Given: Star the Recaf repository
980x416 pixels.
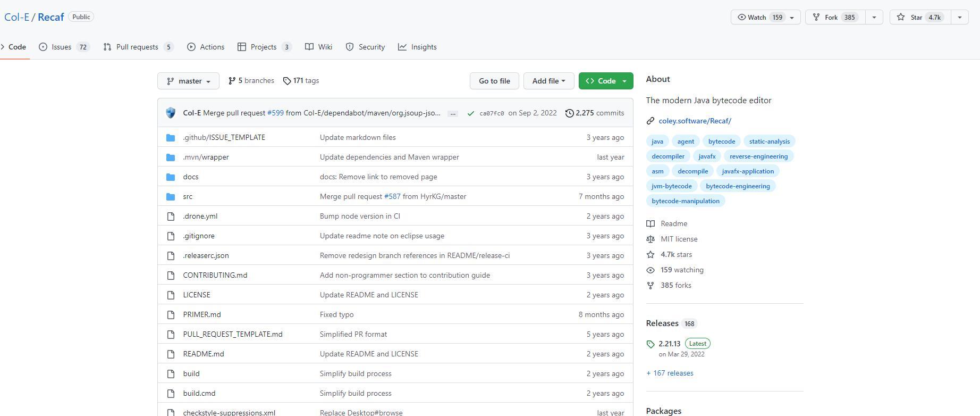Looking at the screenshot, I should (920, 17).
